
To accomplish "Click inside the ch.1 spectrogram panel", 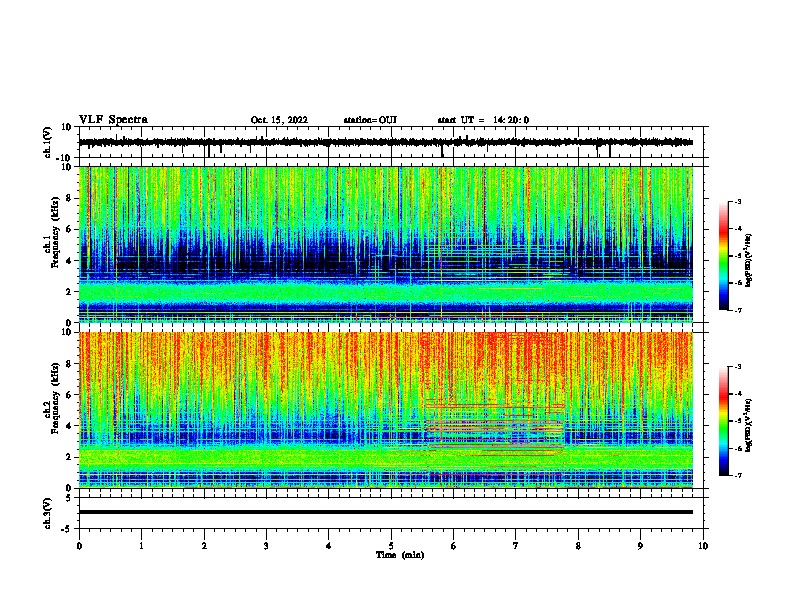I will [386, 244].
